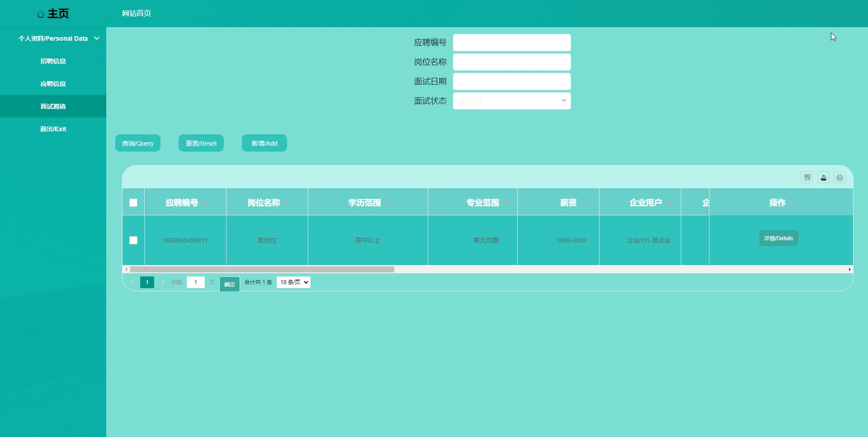Sort by 岗位名称 column sort arrows
This screenshot has width=868, height=437.
[x=287, y=203]
